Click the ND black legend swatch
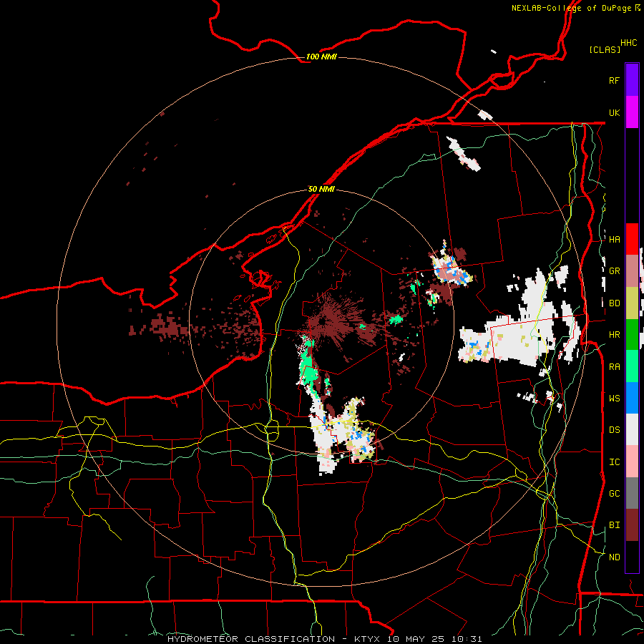Image resolution: width=644 pixels, height=644 pixels. pyautogui.click(x=632, y=557)
